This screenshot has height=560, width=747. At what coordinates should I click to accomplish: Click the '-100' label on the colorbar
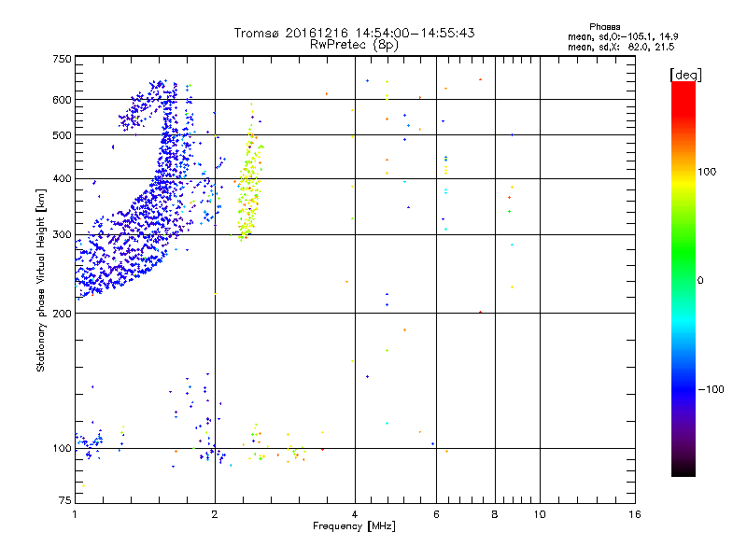point(712,389)
